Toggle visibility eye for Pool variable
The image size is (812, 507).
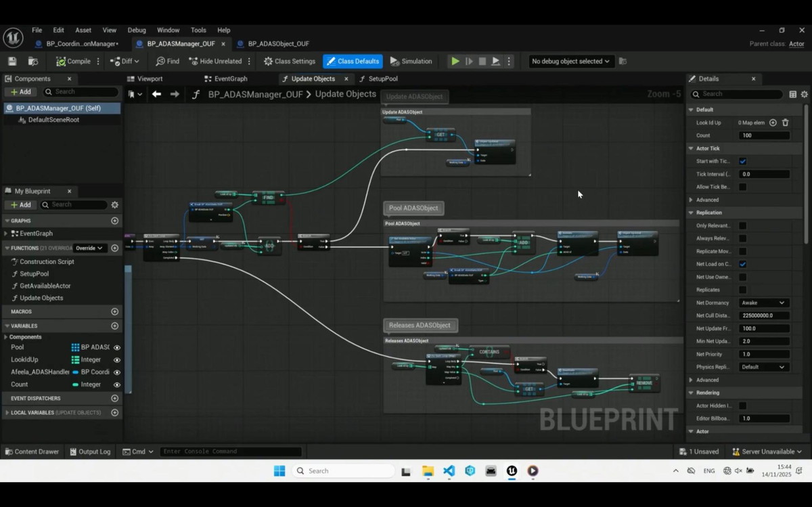pos(116,347)
